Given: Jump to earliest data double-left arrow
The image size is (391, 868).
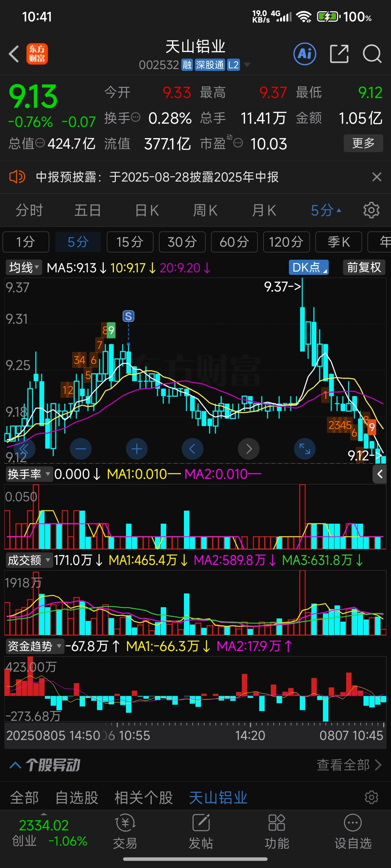Looking at the screenshot, I should point(25,449).
